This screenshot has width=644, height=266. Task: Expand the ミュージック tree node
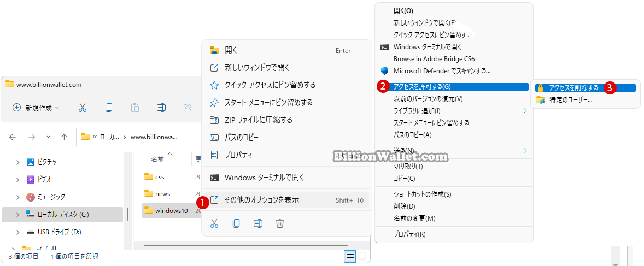tap(17, 197)
